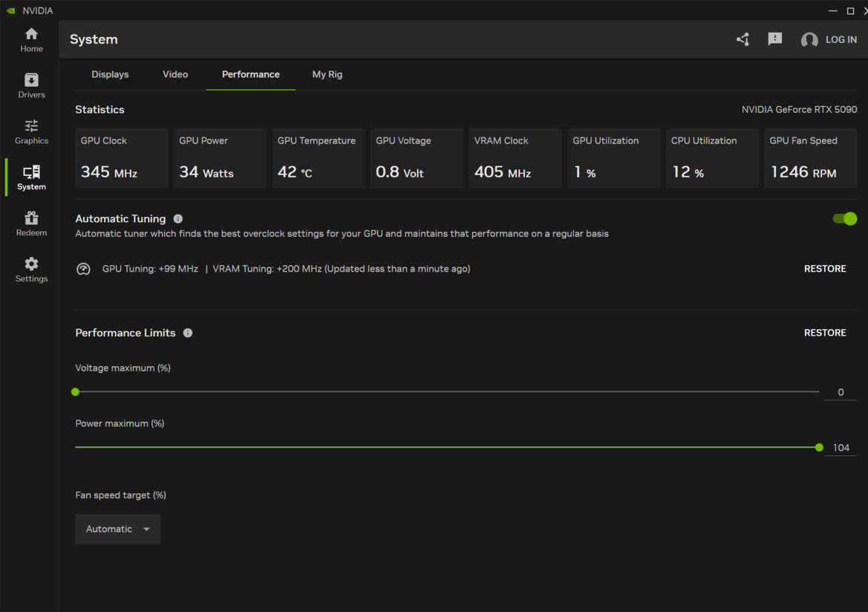This screenshot has width=868, height=612.
Task: Click the share icon in header
Action: 743,39
